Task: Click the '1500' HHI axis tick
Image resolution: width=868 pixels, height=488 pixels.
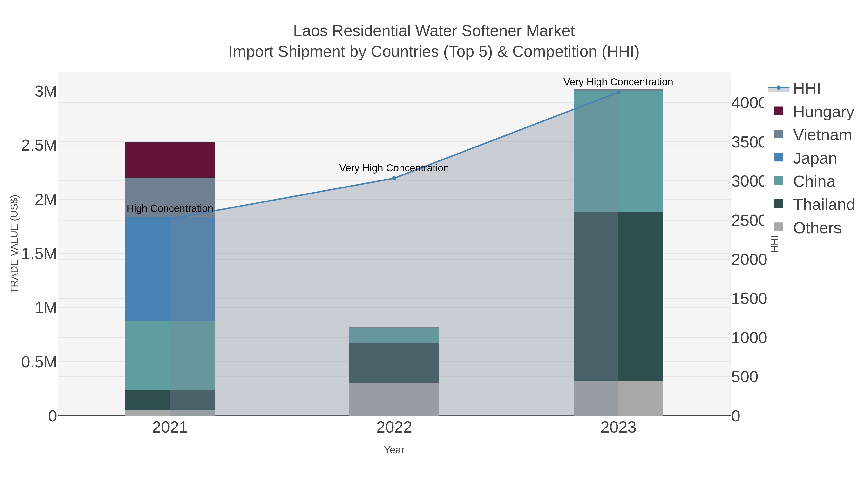Action: point(749,299)
